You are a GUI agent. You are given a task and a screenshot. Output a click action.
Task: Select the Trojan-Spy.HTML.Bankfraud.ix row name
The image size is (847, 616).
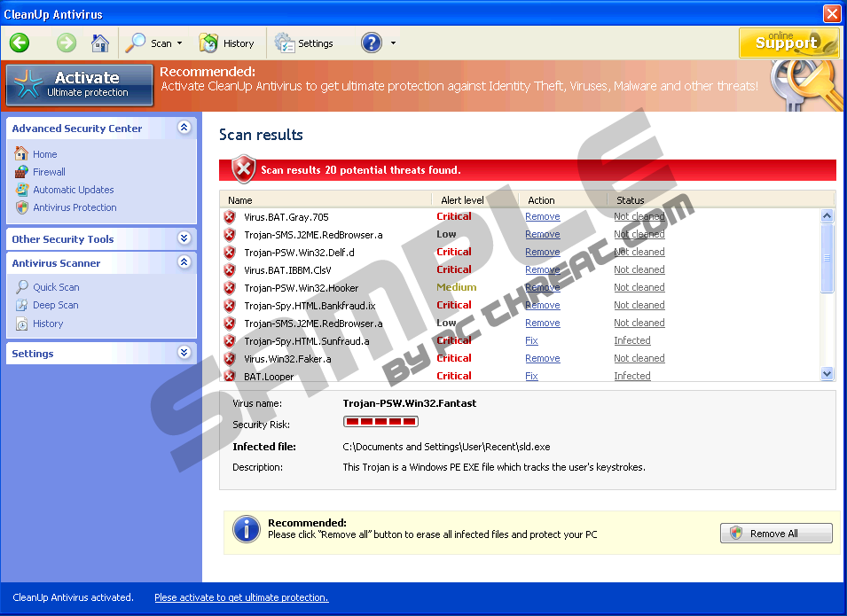[x=310, y=306]
